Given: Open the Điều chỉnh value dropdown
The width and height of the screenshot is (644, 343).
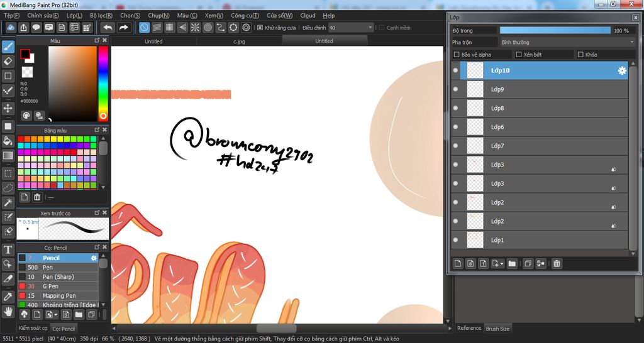Looking at the screenshot, I should point(370,28).
